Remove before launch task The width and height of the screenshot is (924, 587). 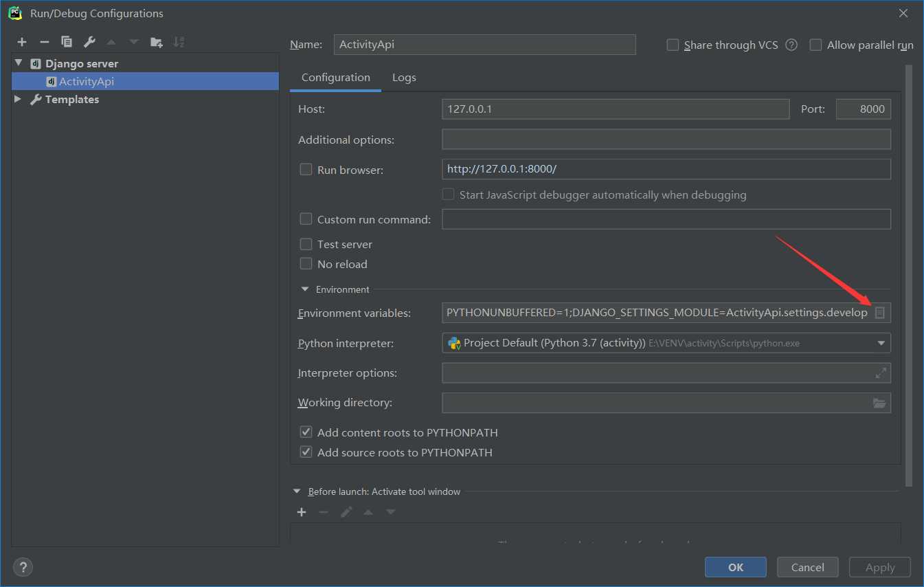tap(324, 512)
